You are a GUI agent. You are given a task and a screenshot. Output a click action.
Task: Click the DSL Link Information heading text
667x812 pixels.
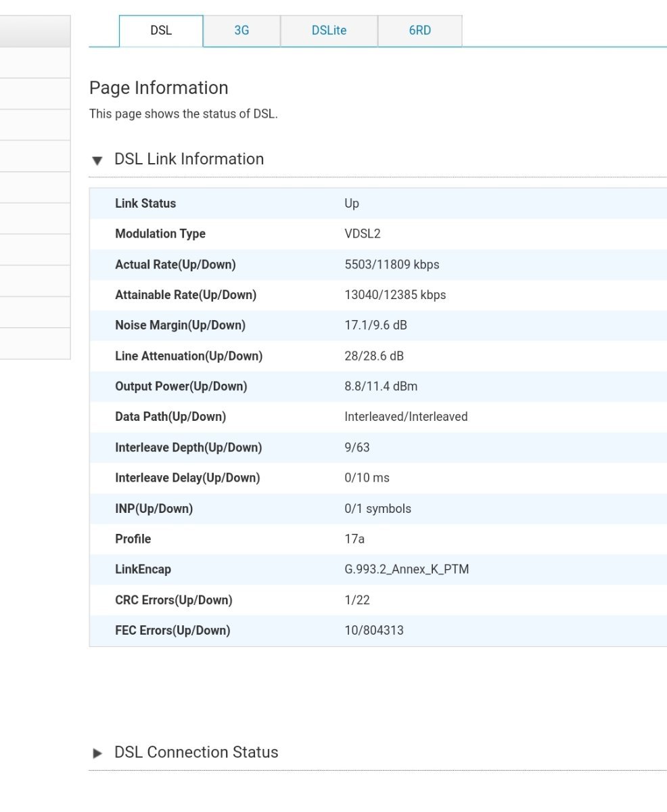(189, 159)
